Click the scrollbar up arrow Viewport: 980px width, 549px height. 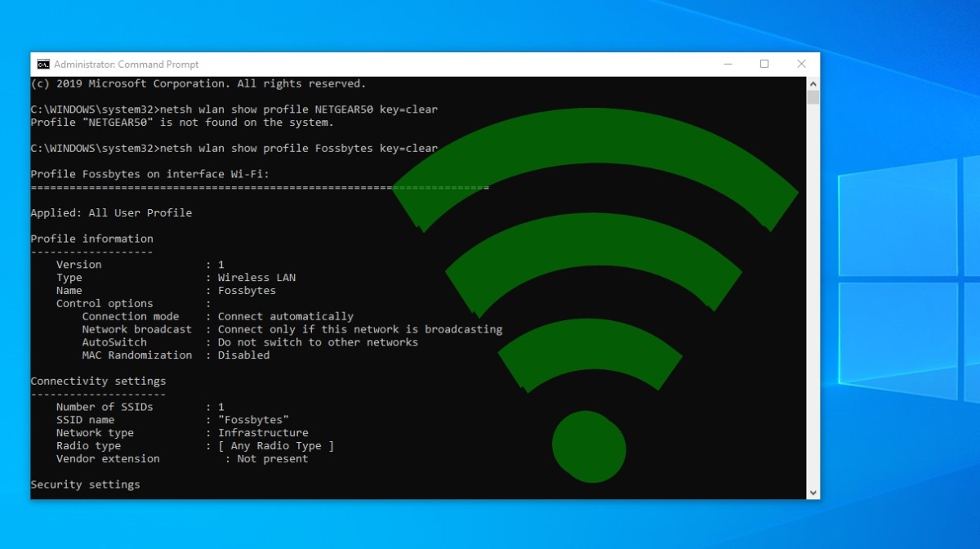coord(813,82)
